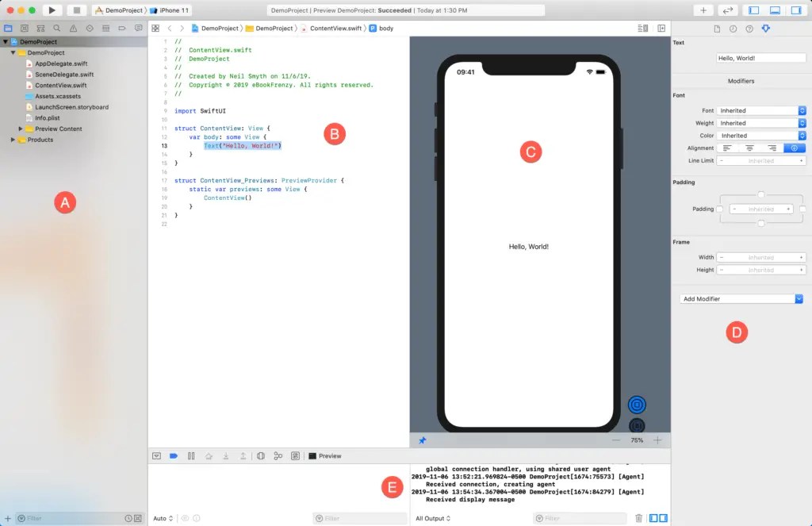The height and width of the screenshot is (526, 812).
Task: Show the Issue navigator warning icon
Action: tap(73, 28)
